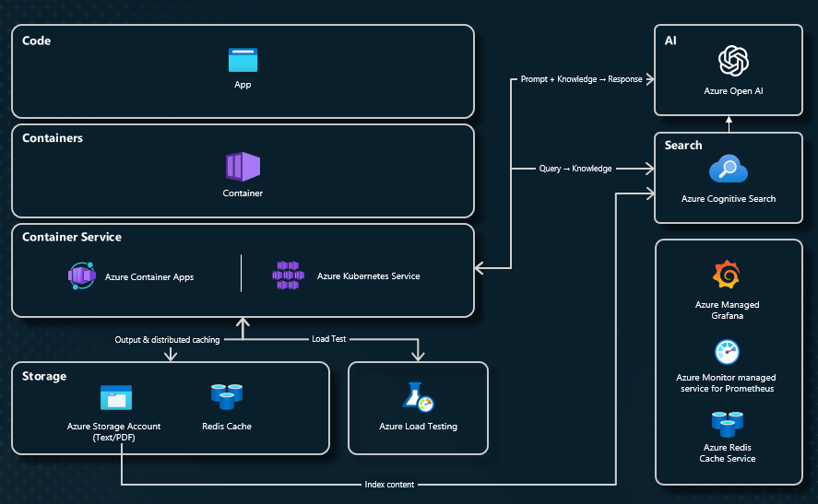This screenshot has height=504, width=818.
Task: Select the "Azure Storage Account (Text/PDF)" label
Action: tap(113, 431)
